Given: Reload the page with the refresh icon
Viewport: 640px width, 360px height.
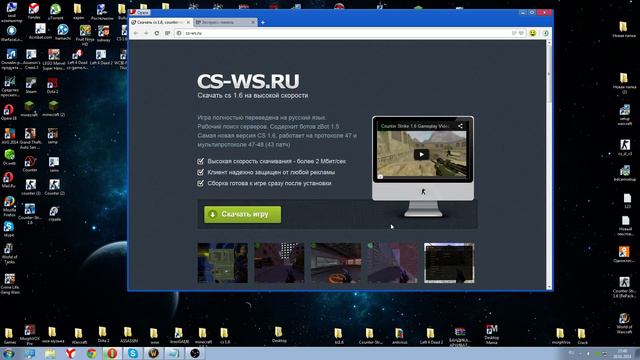Looking at the screenshot, I should (157, 33).
